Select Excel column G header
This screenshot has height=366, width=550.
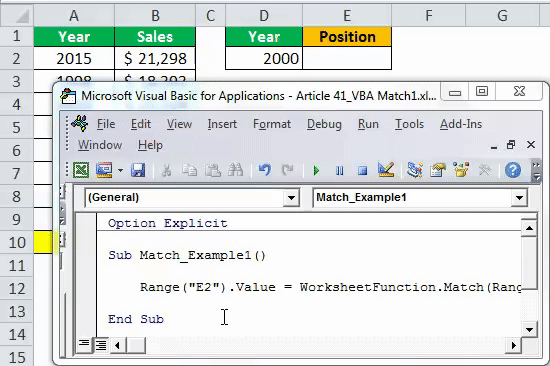pyautogui.click(x=502, y=16)
